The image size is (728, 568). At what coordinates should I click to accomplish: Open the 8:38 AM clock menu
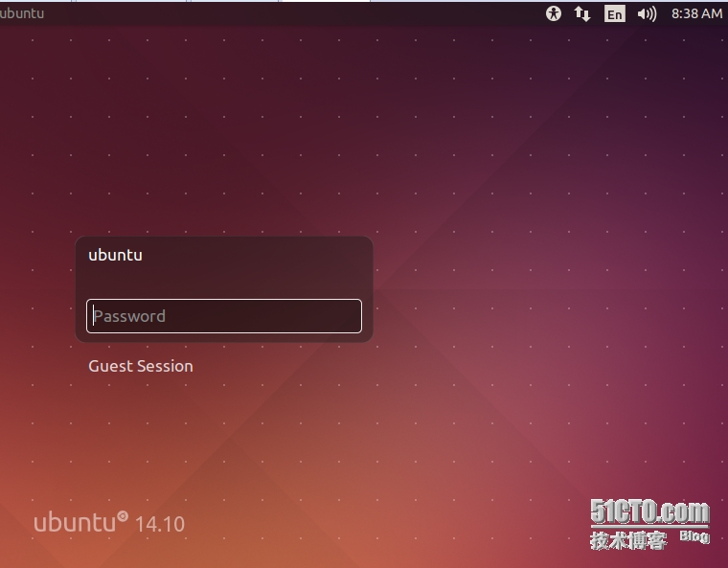tap(696, 13)
